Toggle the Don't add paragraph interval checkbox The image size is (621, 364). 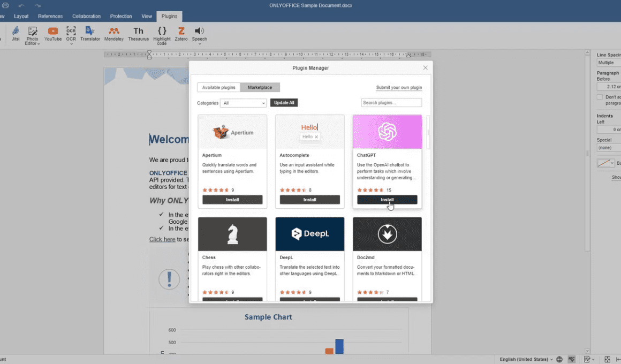pyautogui.click(x=600, y=97)
